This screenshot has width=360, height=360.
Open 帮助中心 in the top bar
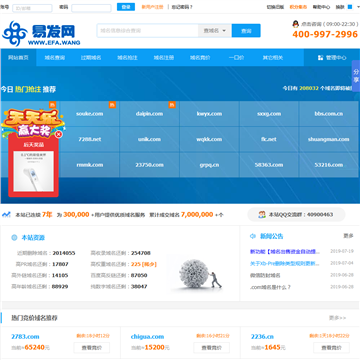(321, 7)
